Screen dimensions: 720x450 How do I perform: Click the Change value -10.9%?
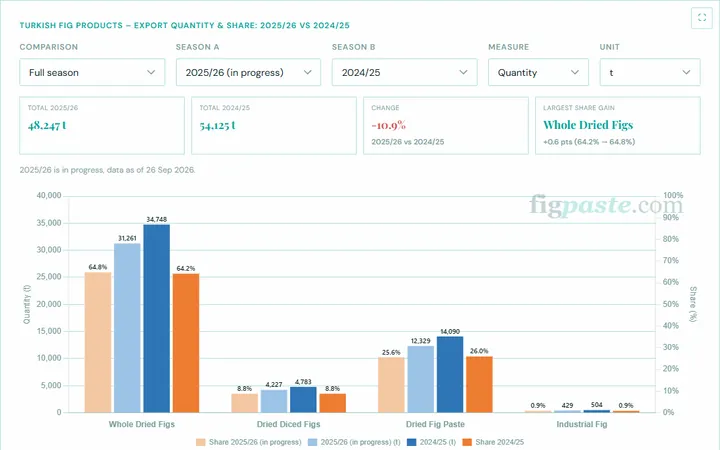[x=388, y=125]
